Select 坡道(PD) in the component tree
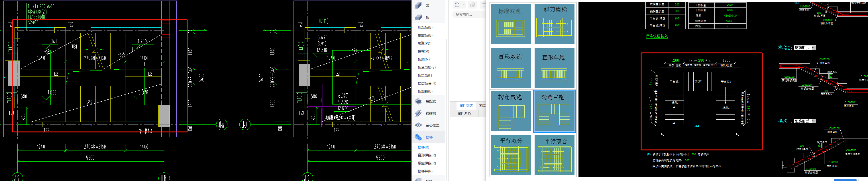The image size is (868, 181). pos(425,43)
